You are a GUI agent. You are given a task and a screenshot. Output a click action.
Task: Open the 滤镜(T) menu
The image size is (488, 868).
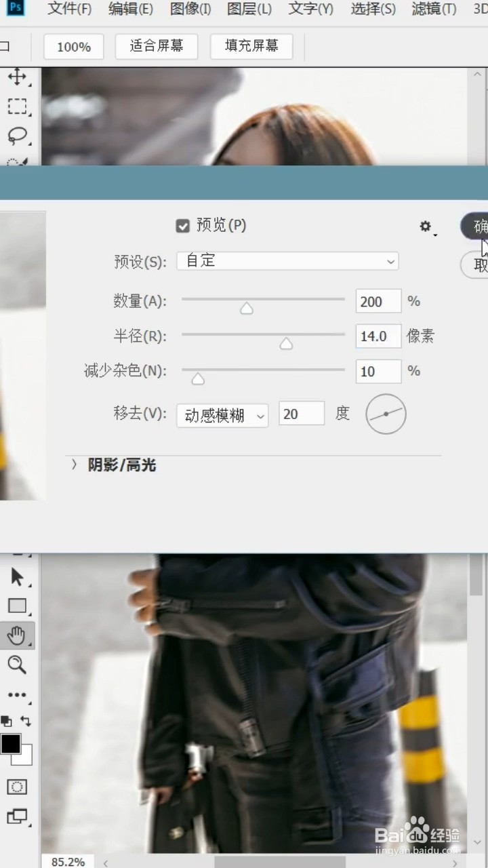(x=434, y=9)
